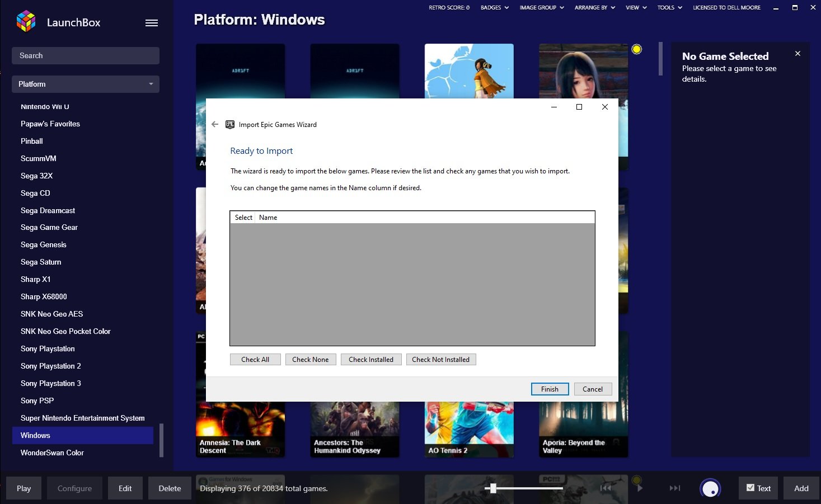This screenshot has width=821, height=504.
Task: Select SNK Neo Geo Pocket Color platform
Action: point(65,331)
